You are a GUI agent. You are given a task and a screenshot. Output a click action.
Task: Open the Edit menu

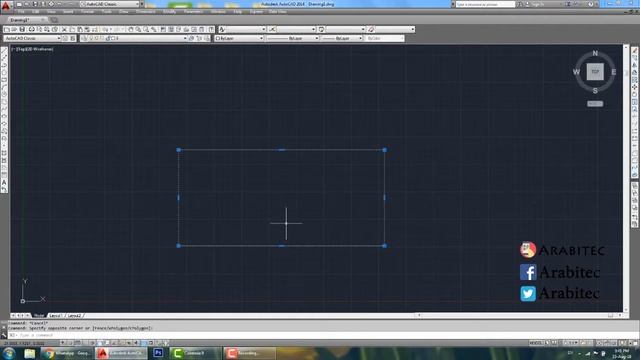tap(36, 12)
